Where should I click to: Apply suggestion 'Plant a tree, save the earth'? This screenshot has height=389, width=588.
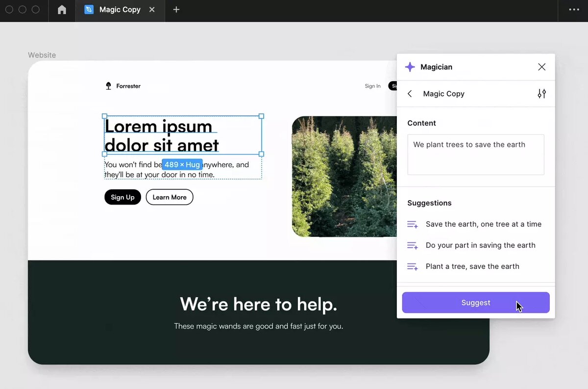coord(463,266)
